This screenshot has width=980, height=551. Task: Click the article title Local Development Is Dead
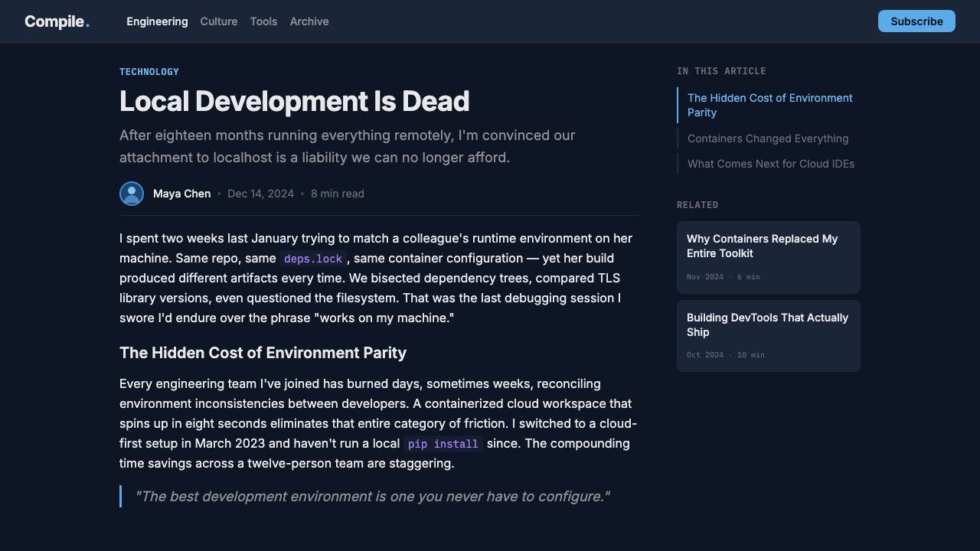pyautogui.click(x=295, y=101)
